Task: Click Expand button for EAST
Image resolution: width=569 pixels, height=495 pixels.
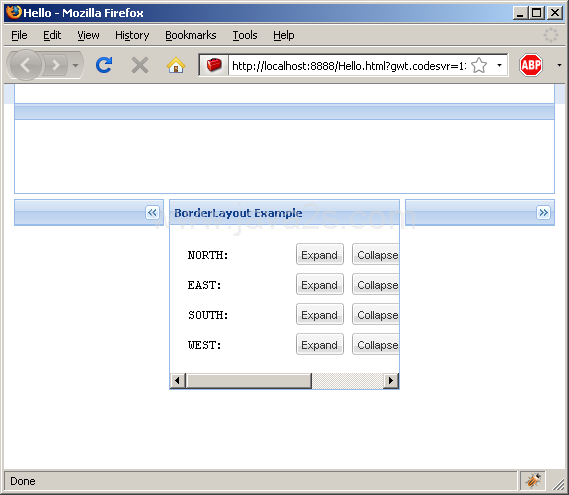Action: pyautogui.click(x=320, y=285)
